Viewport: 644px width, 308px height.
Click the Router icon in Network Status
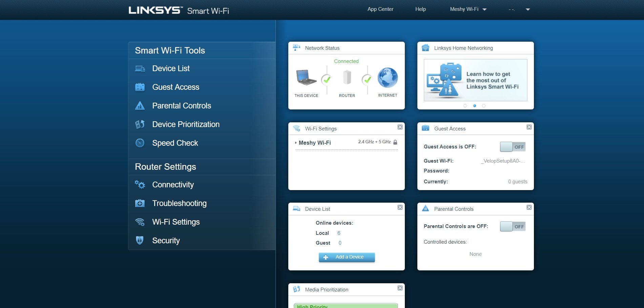[347, 78]
